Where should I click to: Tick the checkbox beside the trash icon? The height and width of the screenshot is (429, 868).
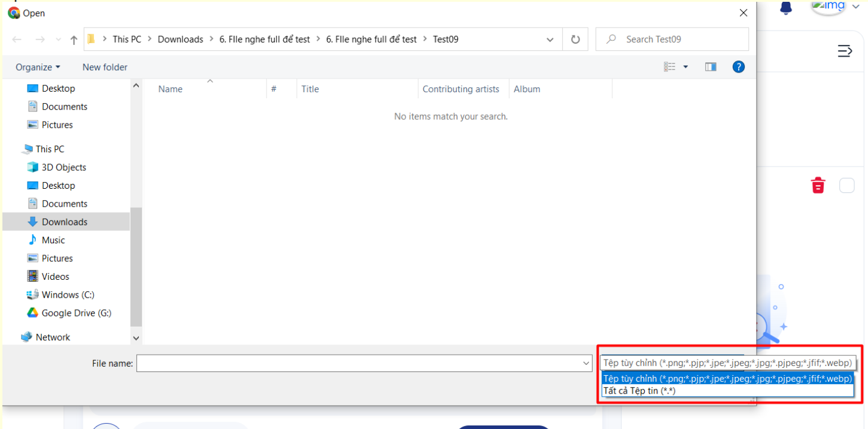point(846,186)
